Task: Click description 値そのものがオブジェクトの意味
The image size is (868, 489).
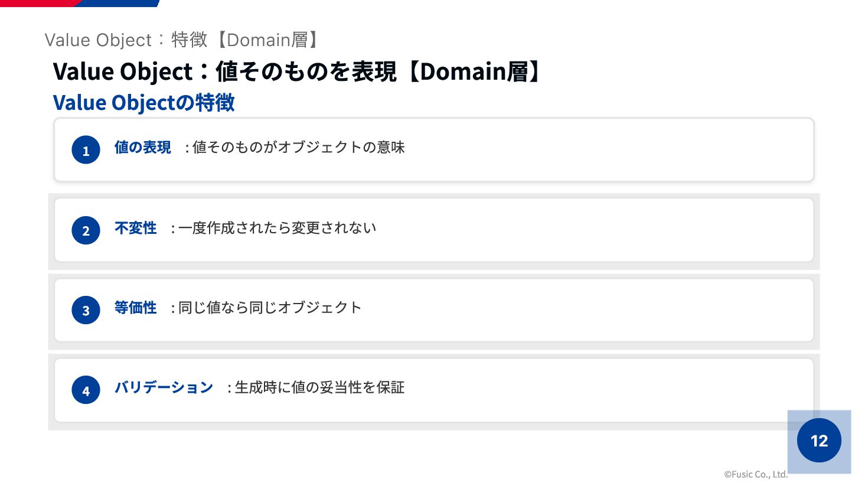Action: pos(298,147)
